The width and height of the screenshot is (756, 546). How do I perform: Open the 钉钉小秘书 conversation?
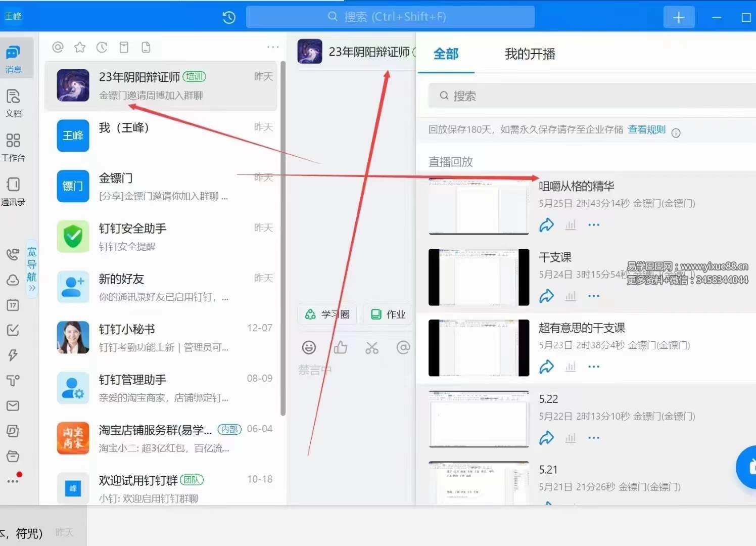point(161,338)
